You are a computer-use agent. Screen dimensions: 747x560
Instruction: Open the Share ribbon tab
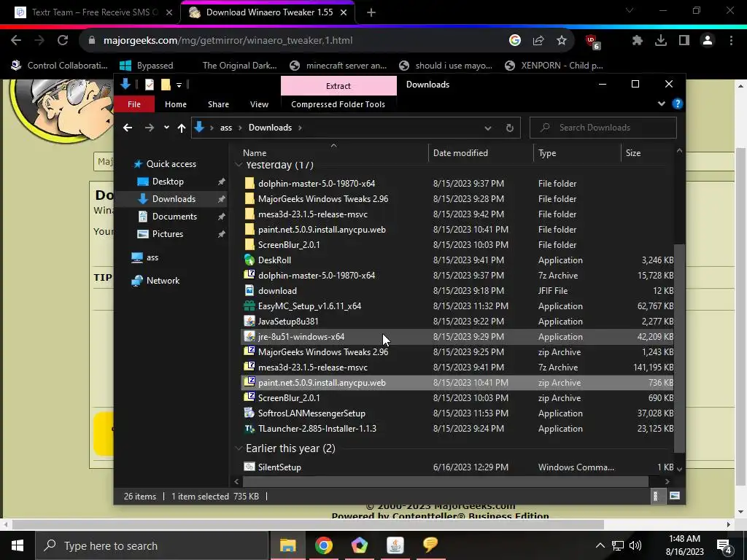pos(218,104)
